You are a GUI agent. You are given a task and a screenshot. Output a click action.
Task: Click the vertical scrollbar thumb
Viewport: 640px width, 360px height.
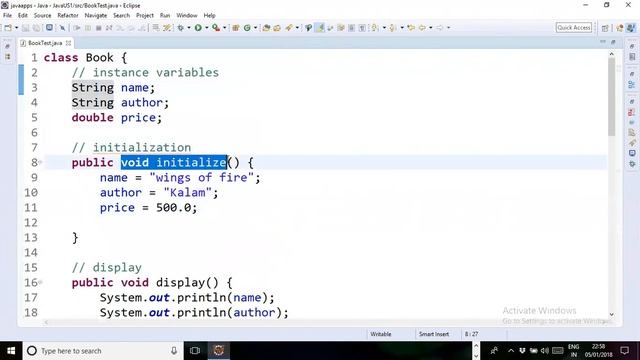611,97
